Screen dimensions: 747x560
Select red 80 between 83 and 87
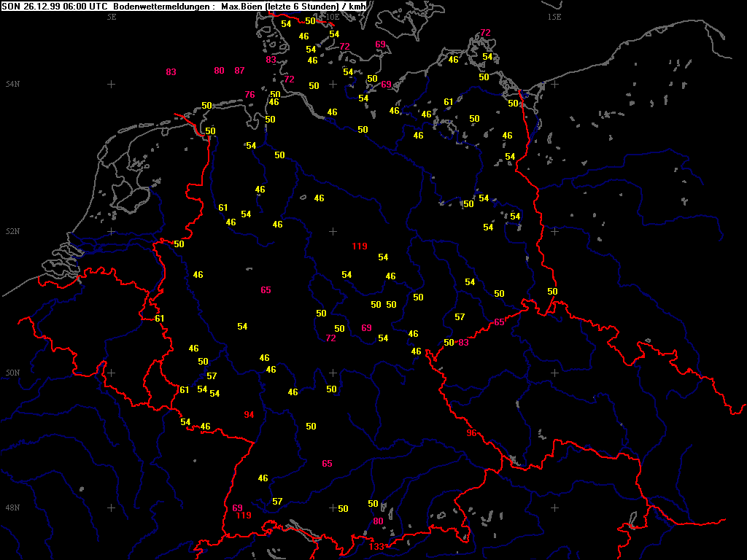(x=220, y=71)
